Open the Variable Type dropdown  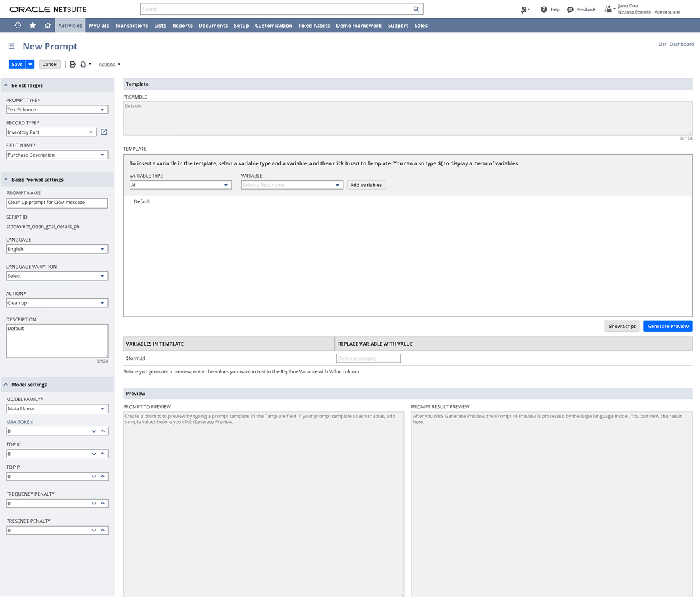click(x=180, y=185)
